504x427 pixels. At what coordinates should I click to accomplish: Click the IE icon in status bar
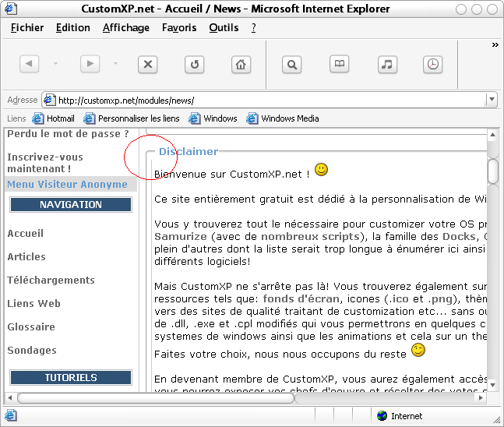click(x=11, y=416)
